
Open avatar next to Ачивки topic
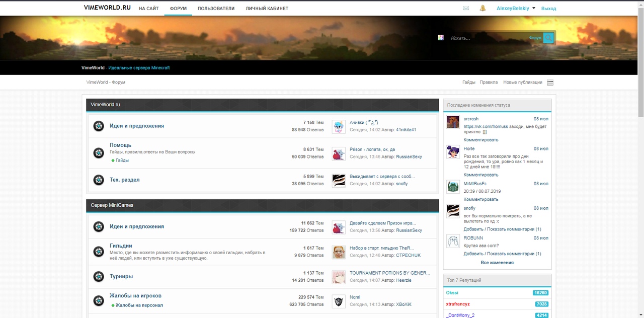click(x=339, y=126)
